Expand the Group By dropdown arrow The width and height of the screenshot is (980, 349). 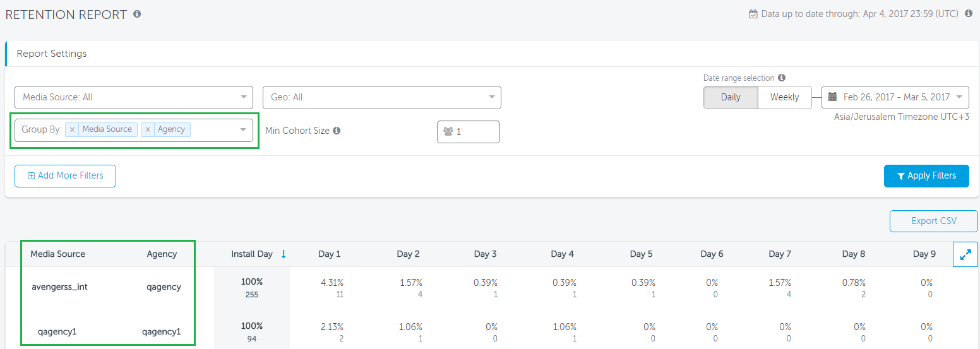click(x=243, y=130)
